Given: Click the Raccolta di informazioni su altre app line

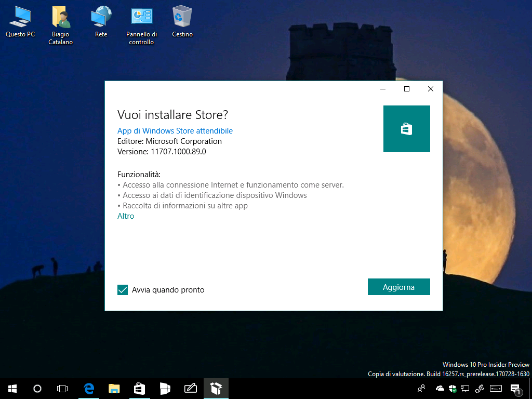Looking at the screenshot, I should click(182, 206).
